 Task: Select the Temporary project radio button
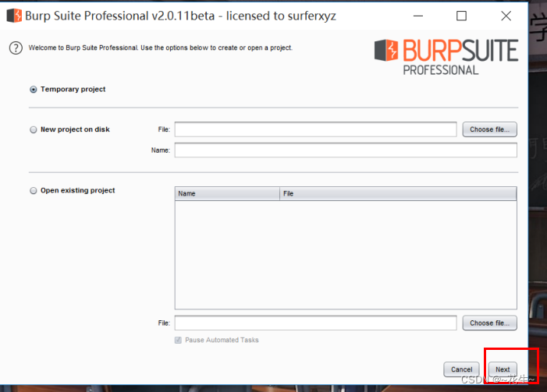coord(33,90)
